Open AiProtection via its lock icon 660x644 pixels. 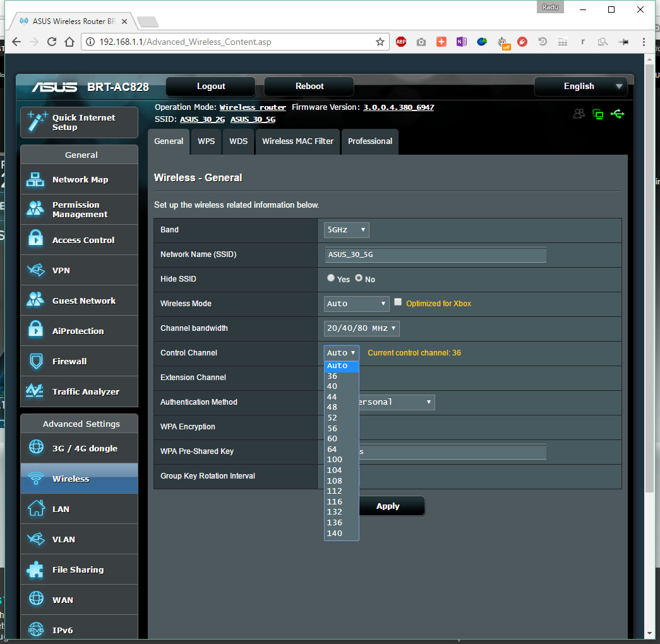[35, 330]
